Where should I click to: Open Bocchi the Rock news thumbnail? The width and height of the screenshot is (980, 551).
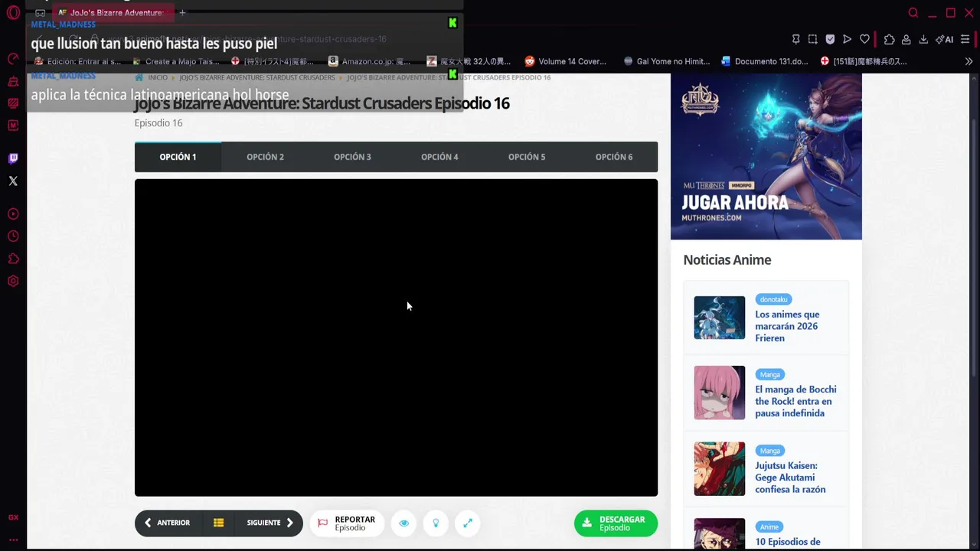(719, 393)
